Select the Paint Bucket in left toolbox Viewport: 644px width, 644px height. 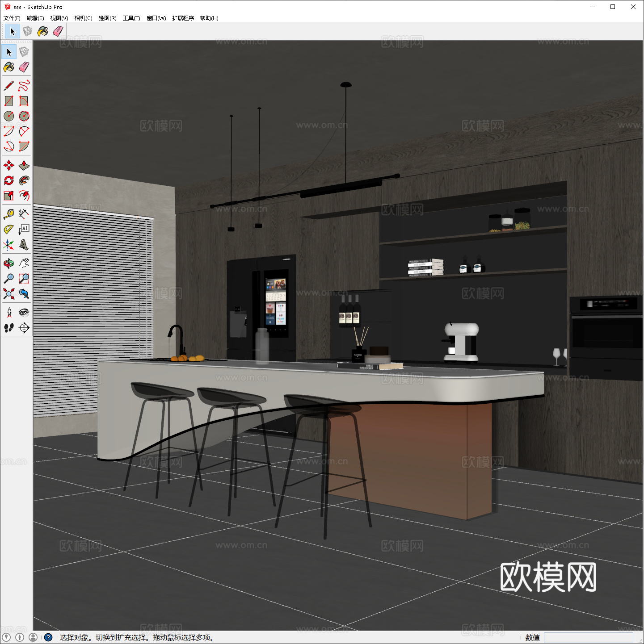click(x=9, y=67)
